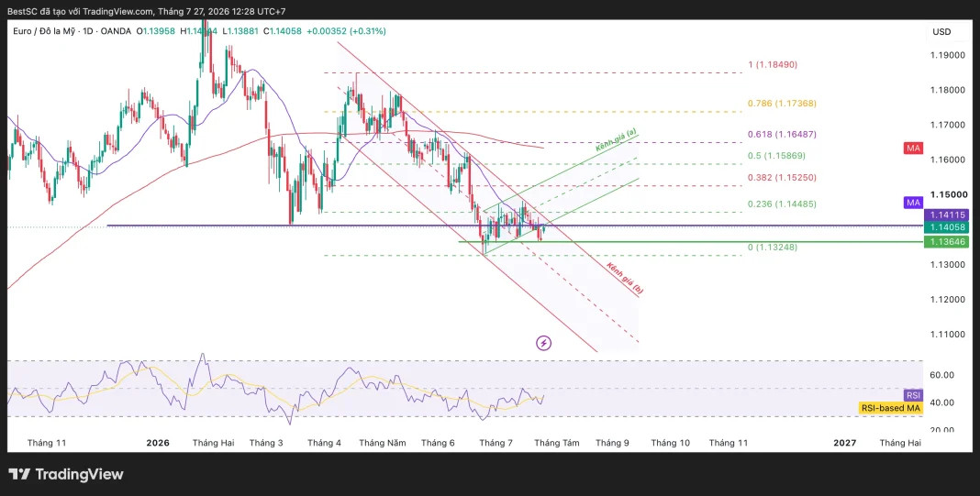
Task: Click 1.12000 on the price axis
Action: tap(946, 300)
